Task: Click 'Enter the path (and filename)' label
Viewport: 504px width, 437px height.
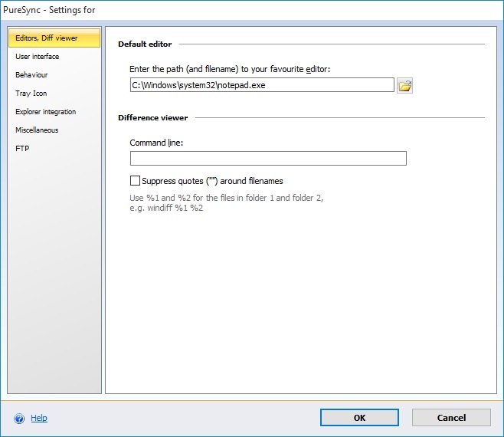Action: pyautogui.click(x=230, y=69)
